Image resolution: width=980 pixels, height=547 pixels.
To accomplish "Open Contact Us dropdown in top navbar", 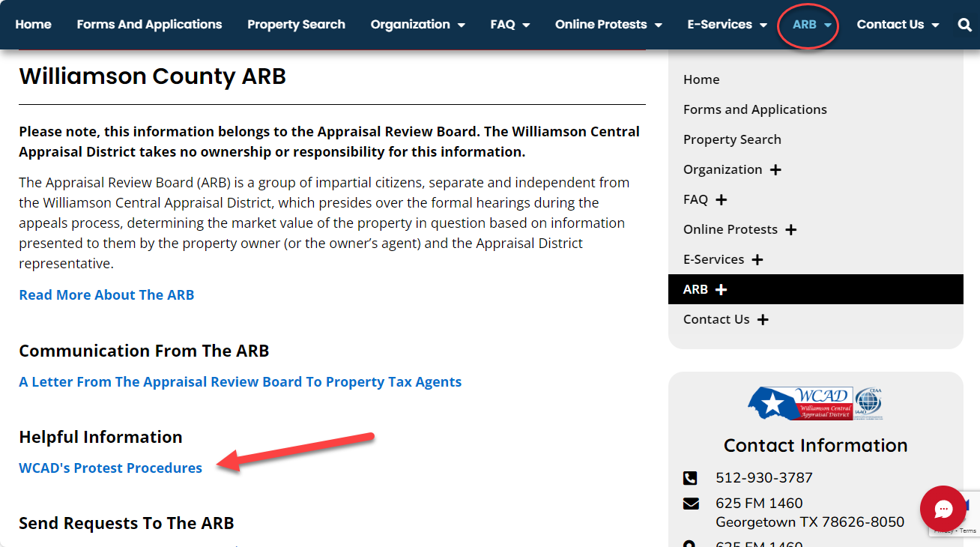I will 898,25.
